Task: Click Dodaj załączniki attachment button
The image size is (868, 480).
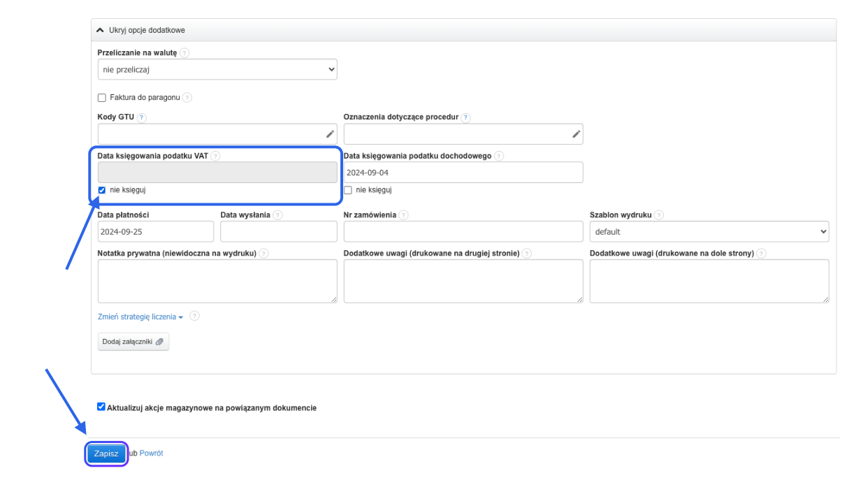Action: pyautogui.click(x=133, y=342)
